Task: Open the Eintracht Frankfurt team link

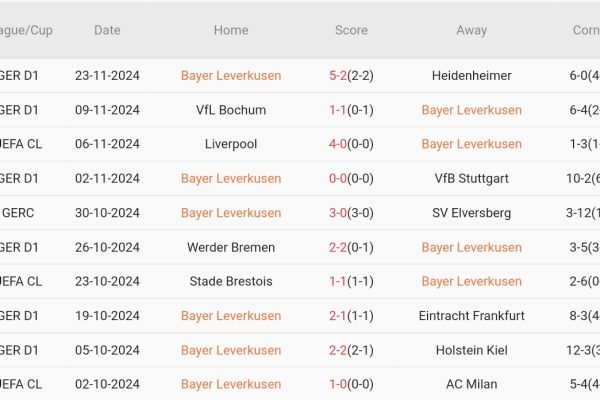Action: point(472,316)
